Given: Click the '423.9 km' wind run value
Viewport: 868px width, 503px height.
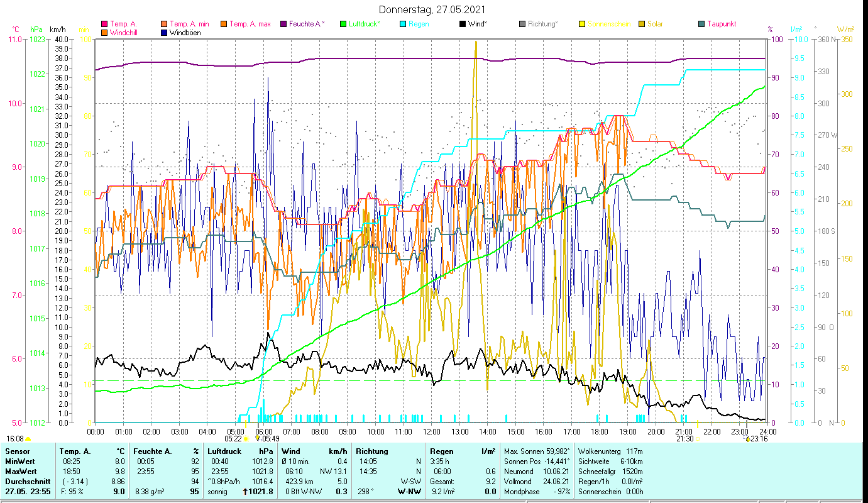Looking at the screenshot, I should (299, 481).
